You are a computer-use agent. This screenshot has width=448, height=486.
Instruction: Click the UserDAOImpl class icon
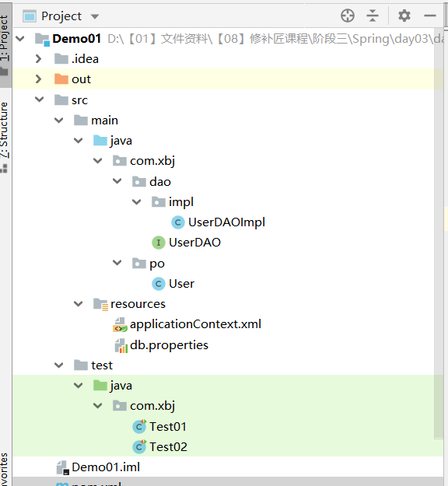coord(178,222)
